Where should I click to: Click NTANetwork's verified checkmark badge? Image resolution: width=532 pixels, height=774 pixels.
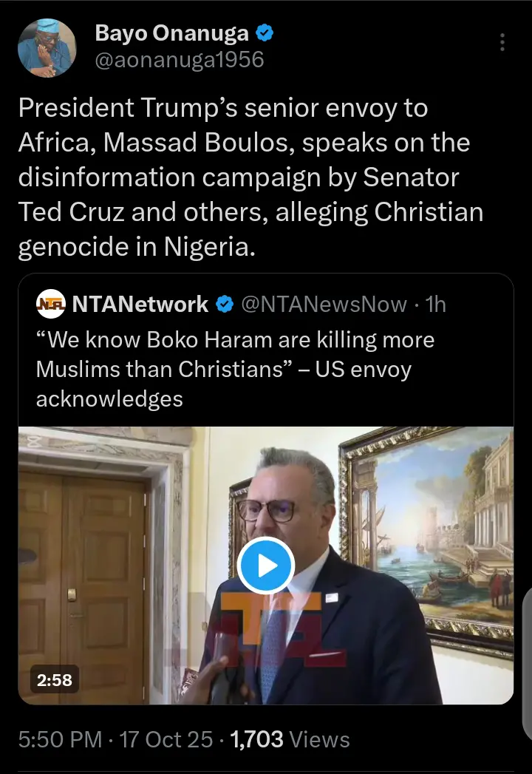pyautogui.click(x=225, y=304)
